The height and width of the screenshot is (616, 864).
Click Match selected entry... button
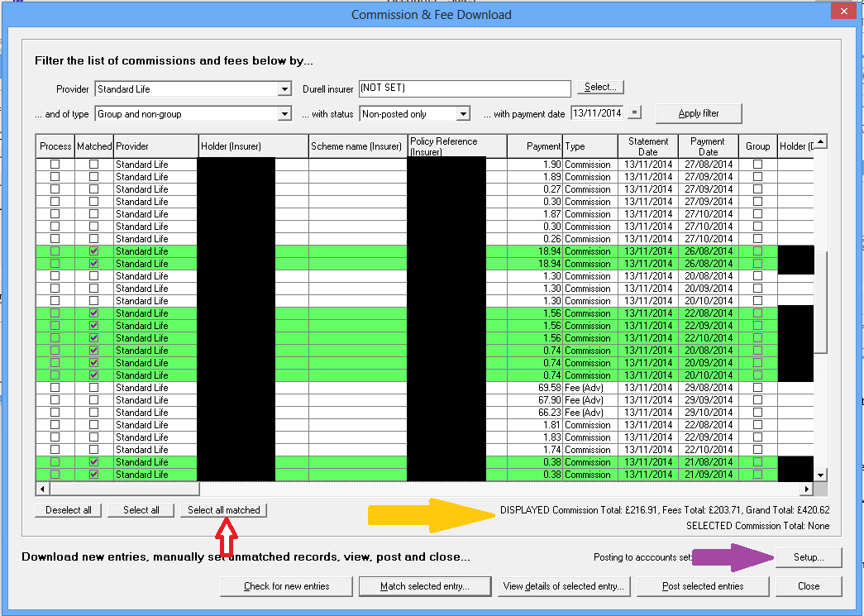425,586
